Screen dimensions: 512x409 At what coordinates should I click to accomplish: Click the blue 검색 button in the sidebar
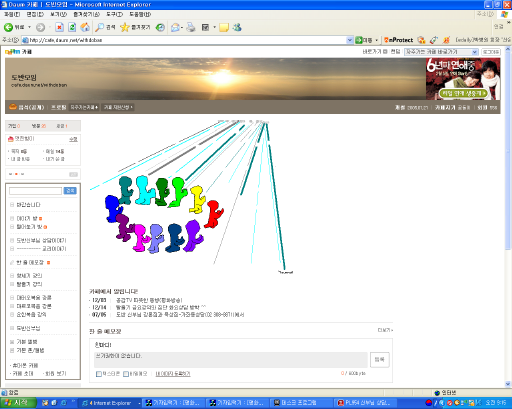click(x=70, y=191)
